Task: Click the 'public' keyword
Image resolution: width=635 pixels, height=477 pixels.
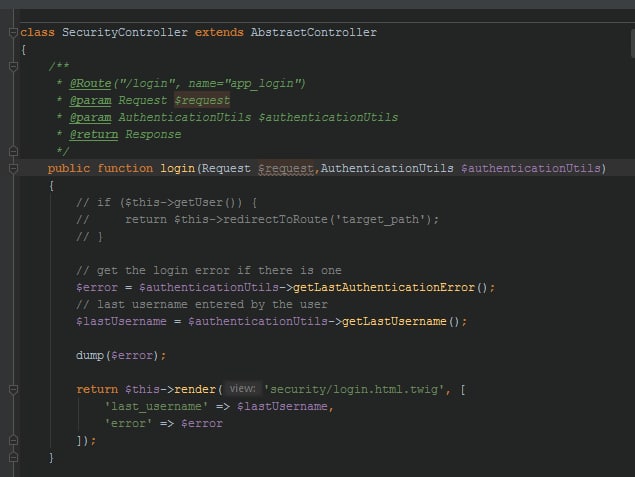Action: tap(69, 168)
